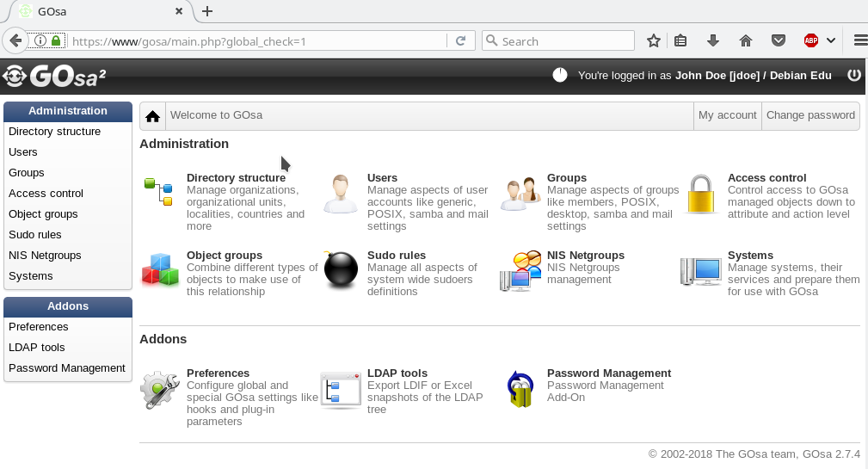The height and width of the screenshot is (469, 868).
Task: Click the green padlock site security icon
Action: pyautogui.click(x=56, y=40)
